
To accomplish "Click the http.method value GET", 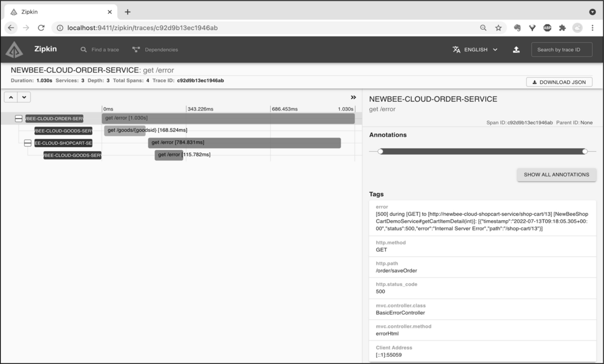I will click(x=381, y=250).
